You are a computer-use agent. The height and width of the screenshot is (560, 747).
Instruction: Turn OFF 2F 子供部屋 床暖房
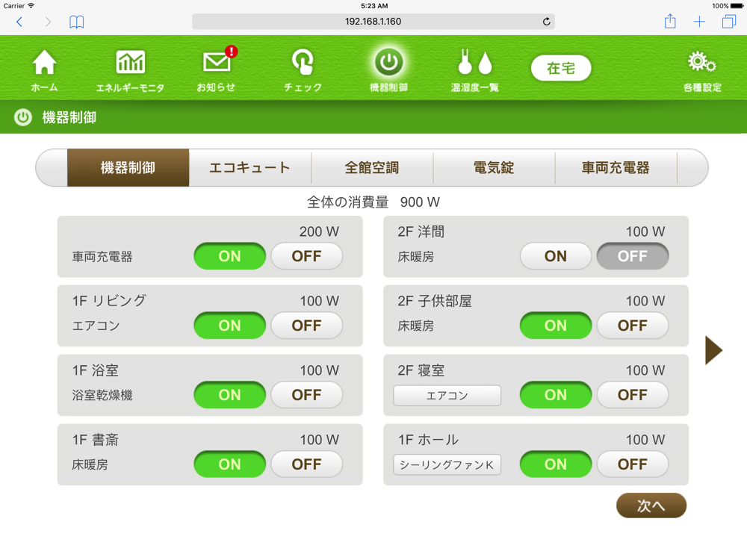(633, 326)
